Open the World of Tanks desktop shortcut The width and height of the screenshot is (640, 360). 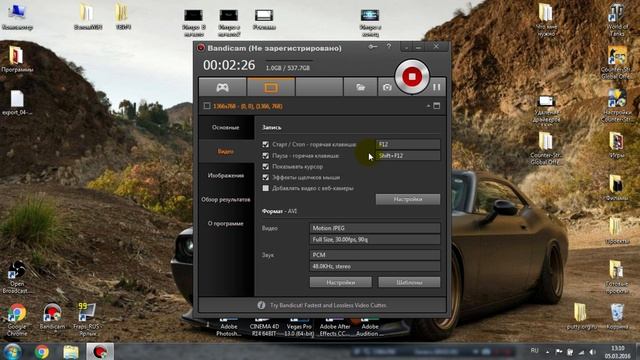[x=617, y=21]
